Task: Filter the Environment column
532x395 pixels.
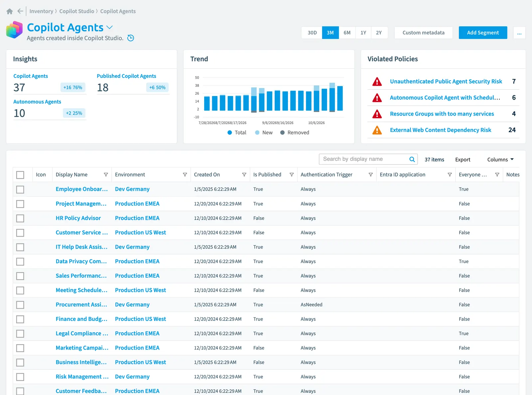Action: tap(185, 175)
